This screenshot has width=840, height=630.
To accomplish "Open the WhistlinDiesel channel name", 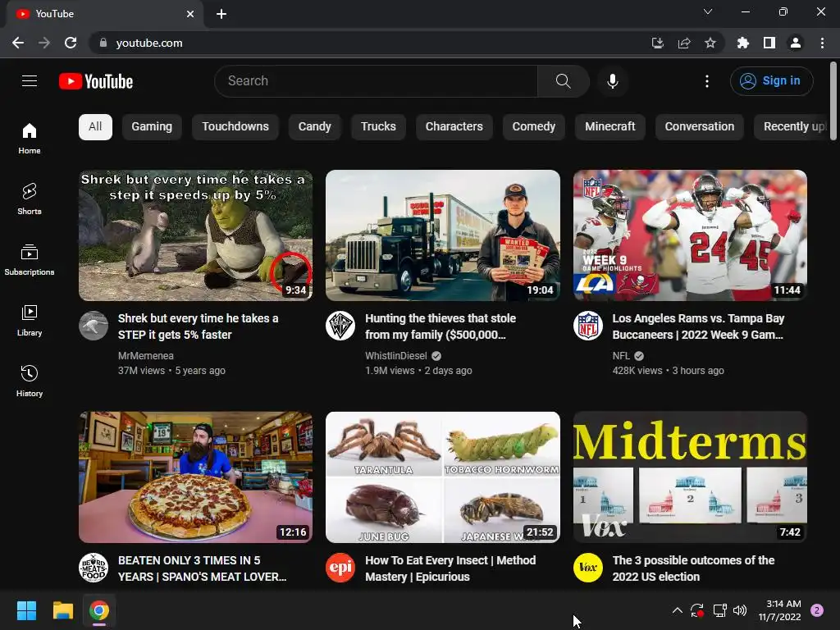I will [396, 356].
